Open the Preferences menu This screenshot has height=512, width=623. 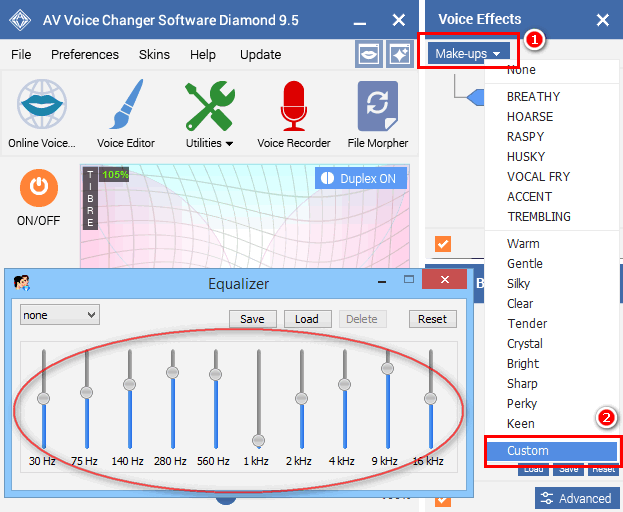[85, 54]
